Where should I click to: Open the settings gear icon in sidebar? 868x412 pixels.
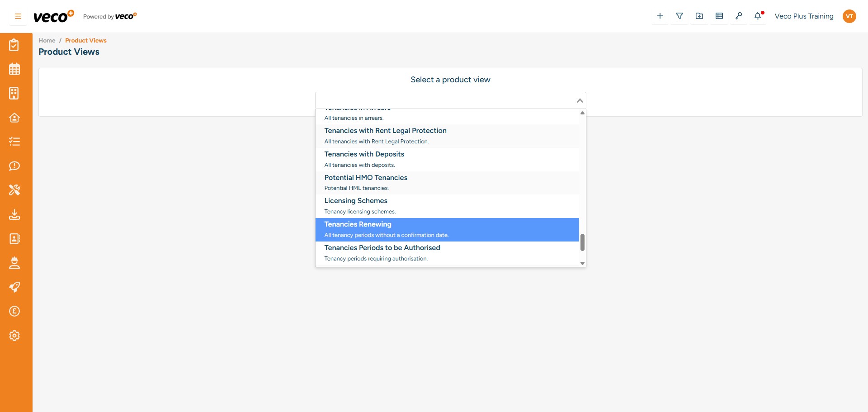[15, 336]
